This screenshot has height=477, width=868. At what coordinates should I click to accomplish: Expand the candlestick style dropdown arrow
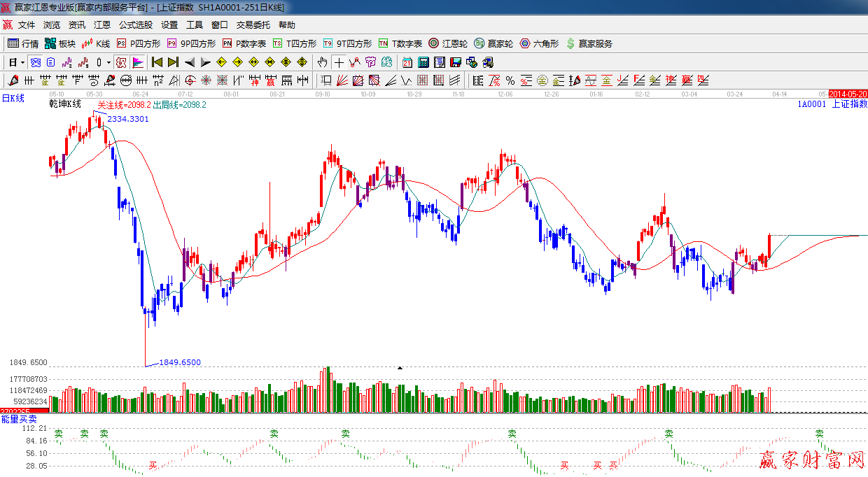point(108,62)
